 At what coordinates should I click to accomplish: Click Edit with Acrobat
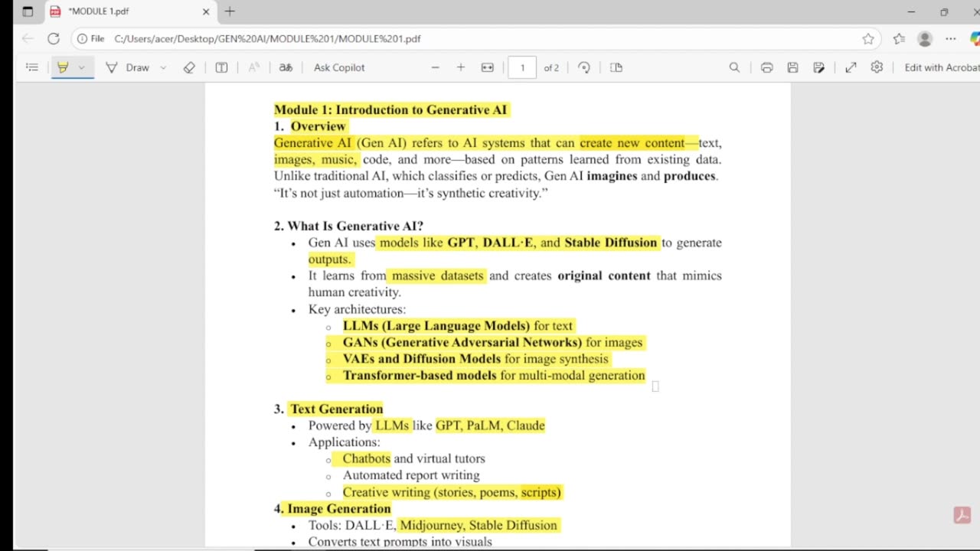[942, 67]
